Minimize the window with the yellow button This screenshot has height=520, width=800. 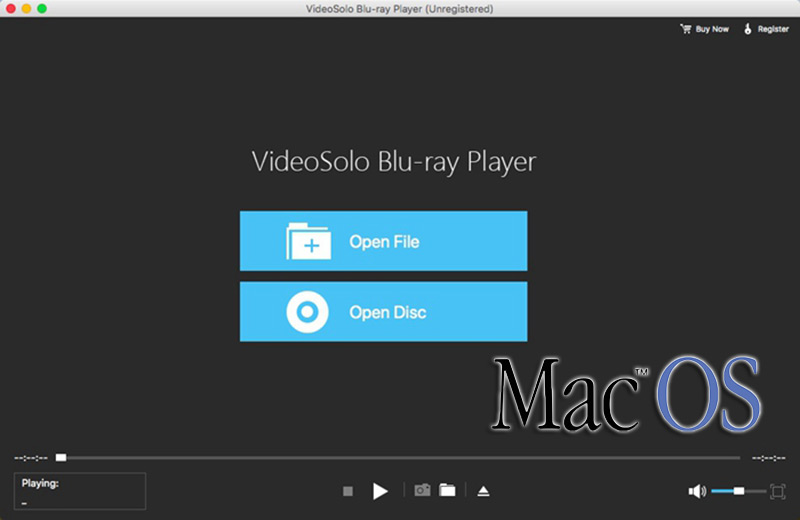pyautogui.click(x=27, y=9)
